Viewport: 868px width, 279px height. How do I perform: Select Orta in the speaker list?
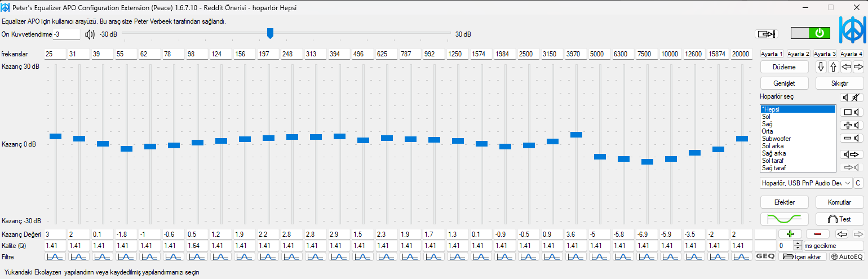pos(798,131)
